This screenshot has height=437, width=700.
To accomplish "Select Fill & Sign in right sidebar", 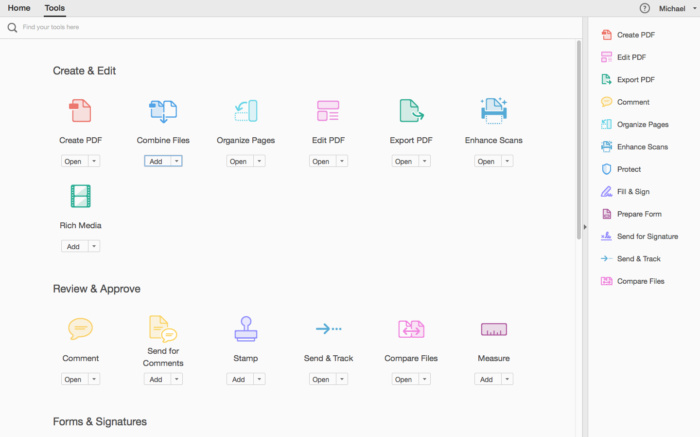I will 634,191.
